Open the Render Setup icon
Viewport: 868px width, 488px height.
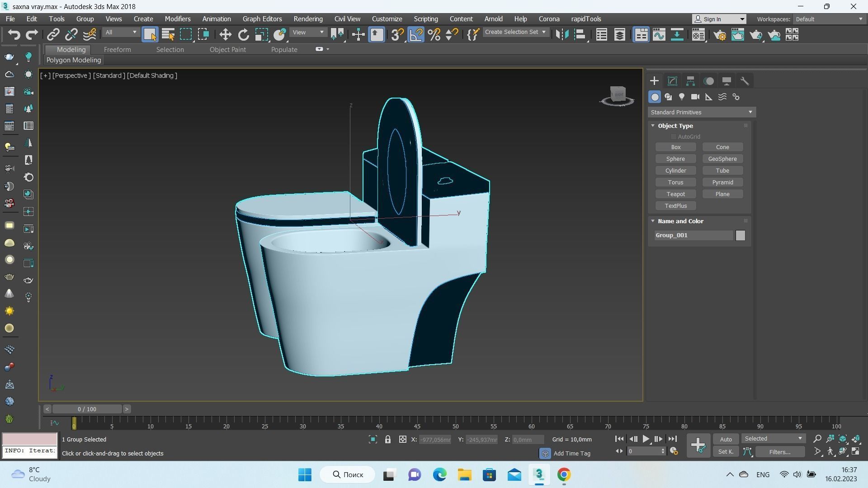[x=720, y=35]
